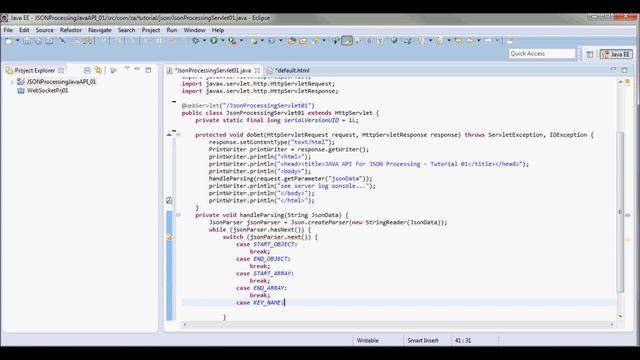Click the editor vertical scrollbar thumb
The image size is (640, 360).
click(x=620, y=211)
